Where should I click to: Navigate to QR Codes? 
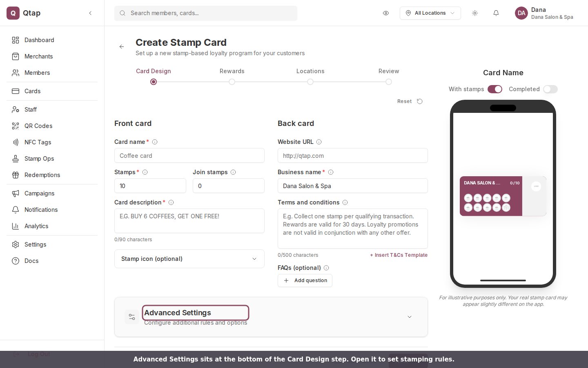click(x=52, y=126)
